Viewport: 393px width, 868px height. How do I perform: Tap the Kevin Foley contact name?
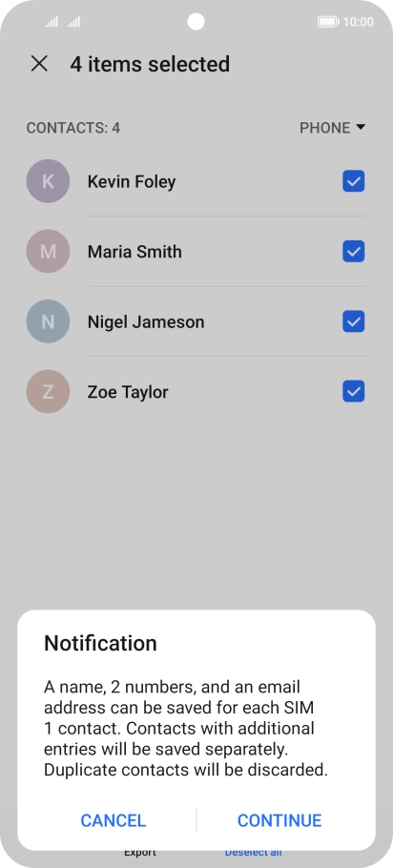coord(132,181)
